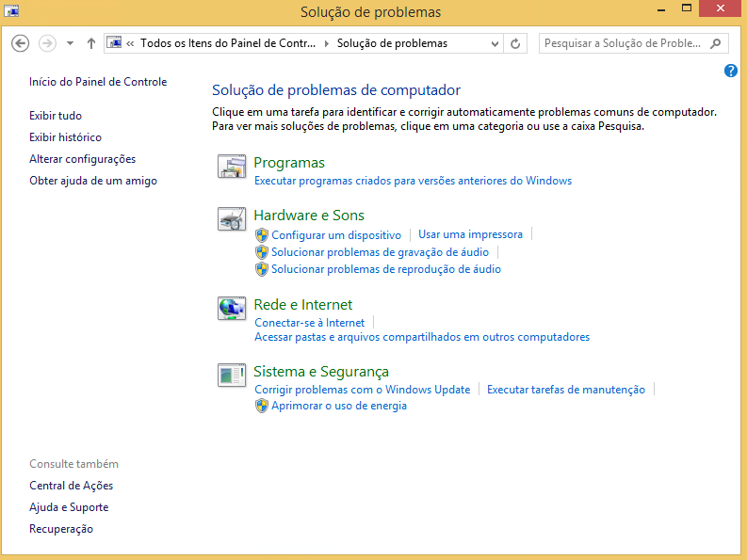
Task: Run Executar tarefas de manutenção
Action: pos(566,390)
